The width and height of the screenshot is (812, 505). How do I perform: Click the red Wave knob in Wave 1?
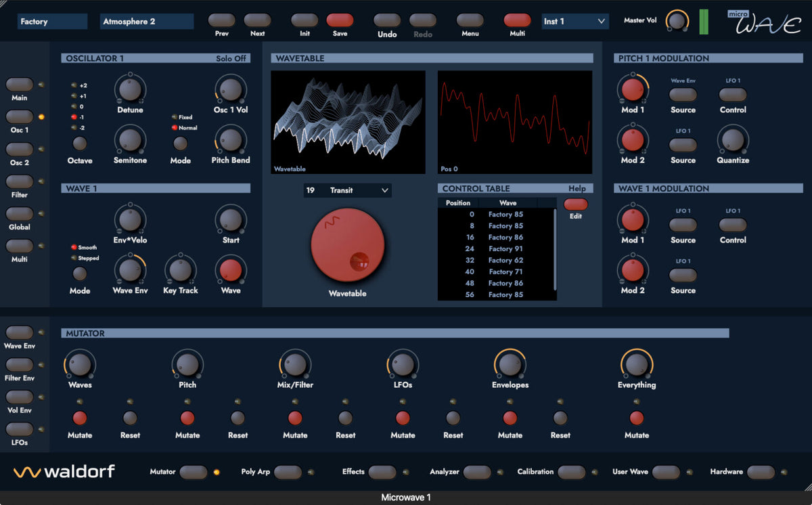tap(231, 270)
